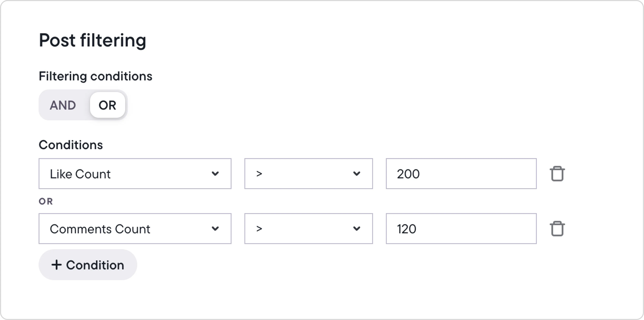Select the OR filtering mode
This screenshot has width=644, height=320.
pos(107,105)
